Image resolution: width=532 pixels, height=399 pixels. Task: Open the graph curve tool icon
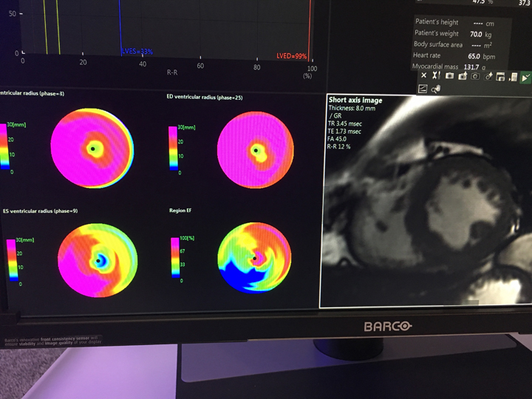pyautogui.click(x=423, y=89)
